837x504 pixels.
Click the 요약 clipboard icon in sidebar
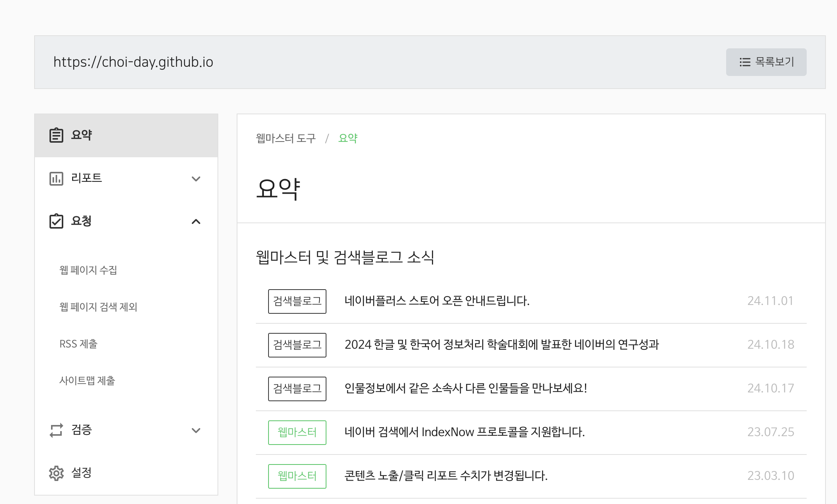tap(56, 135)
